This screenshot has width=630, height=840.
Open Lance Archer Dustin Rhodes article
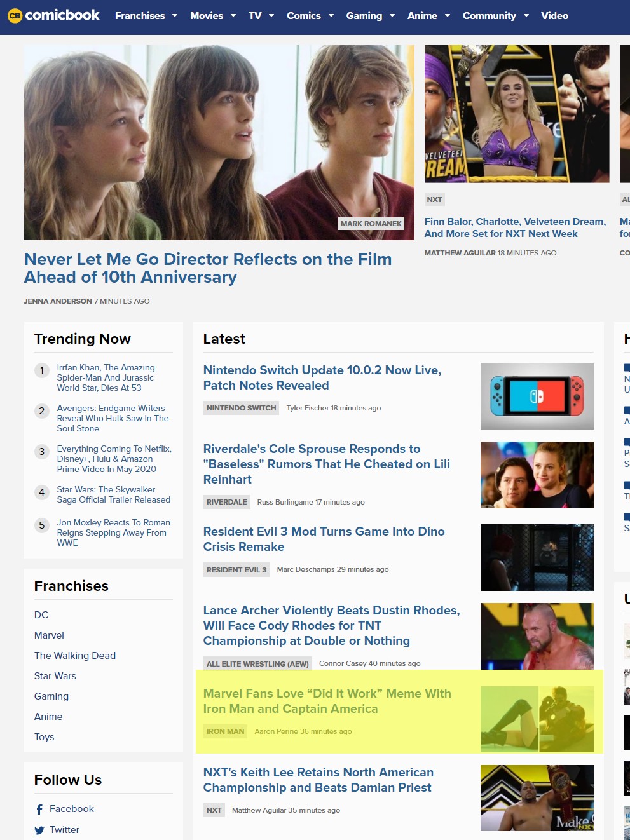[332, 625]
